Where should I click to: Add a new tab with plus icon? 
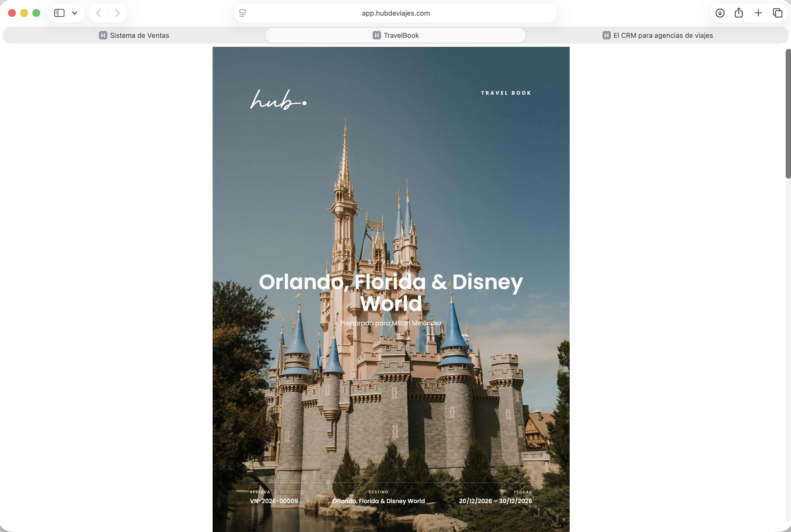[x=758, y=13]
